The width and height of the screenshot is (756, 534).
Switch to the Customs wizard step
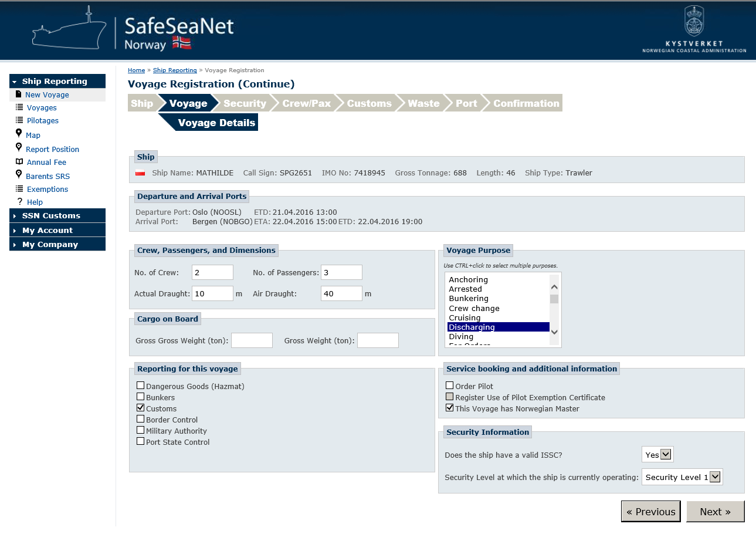click(369, 103)
